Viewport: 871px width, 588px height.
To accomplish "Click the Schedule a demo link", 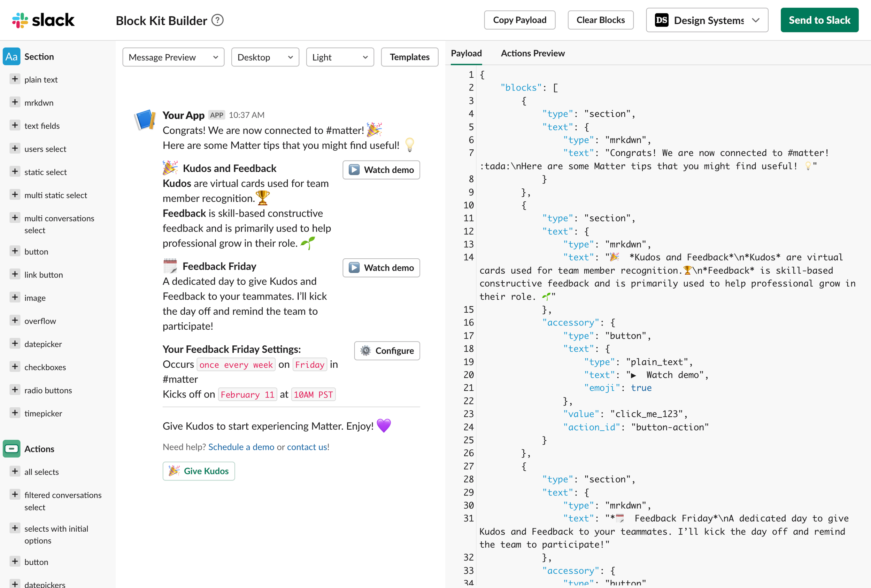I will pyautogui.click(x=241, y=447).
